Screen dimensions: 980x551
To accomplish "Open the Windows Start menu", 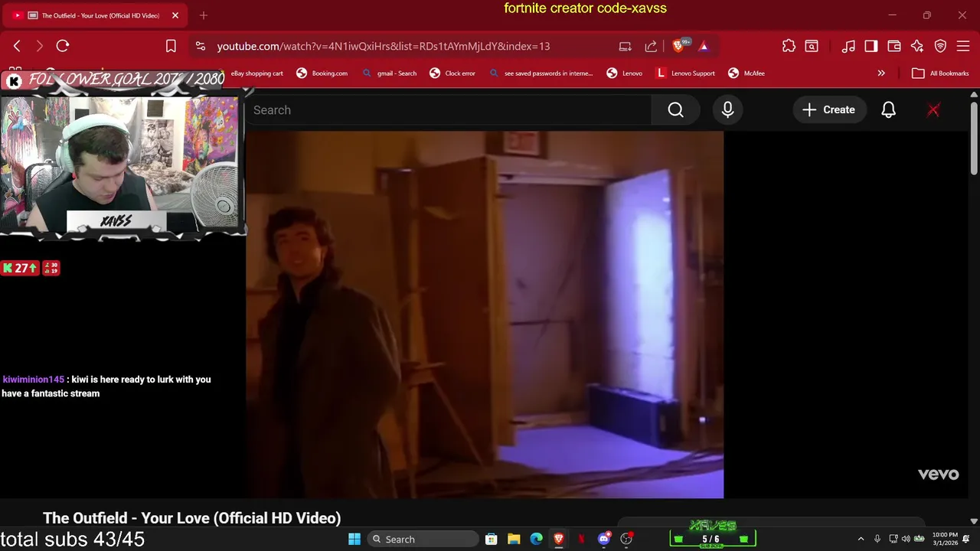I will (x=354, y=540).
